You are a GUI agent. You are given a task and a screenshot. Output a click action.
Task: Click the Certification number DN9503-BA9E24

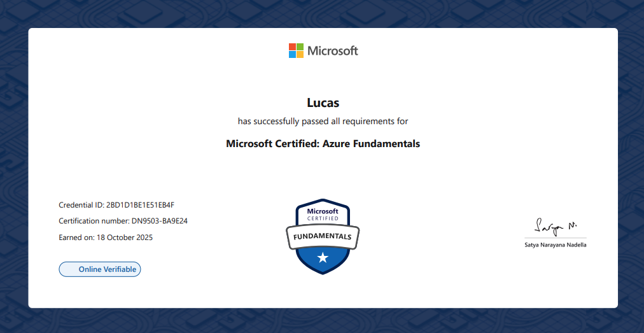[x=123, y=221]
